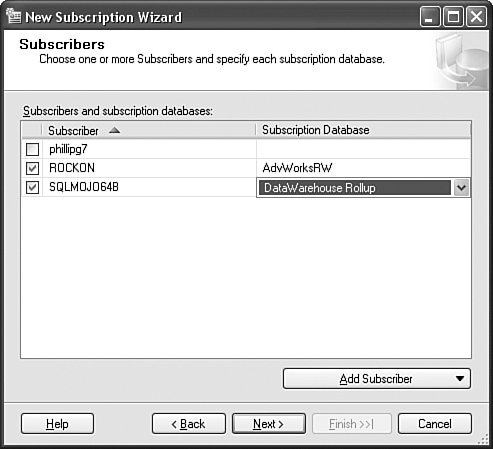Go to the previous page with Back
Image resolution: width=493 pixels, height=449 pixels.
click(x=189, y=424)
